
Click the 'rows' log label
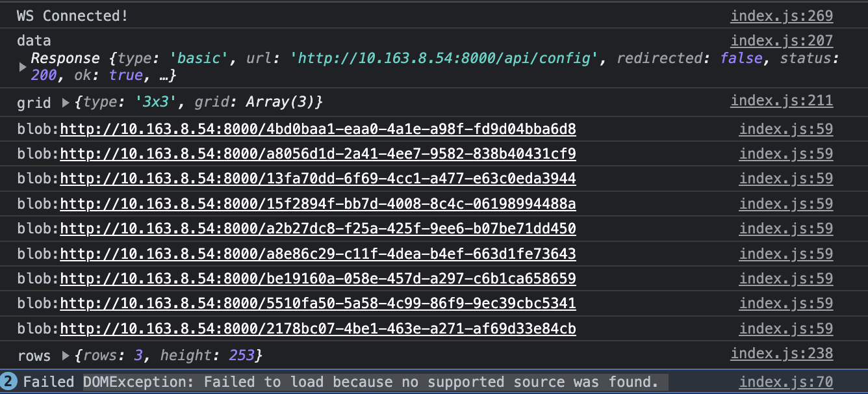[34, 356]
